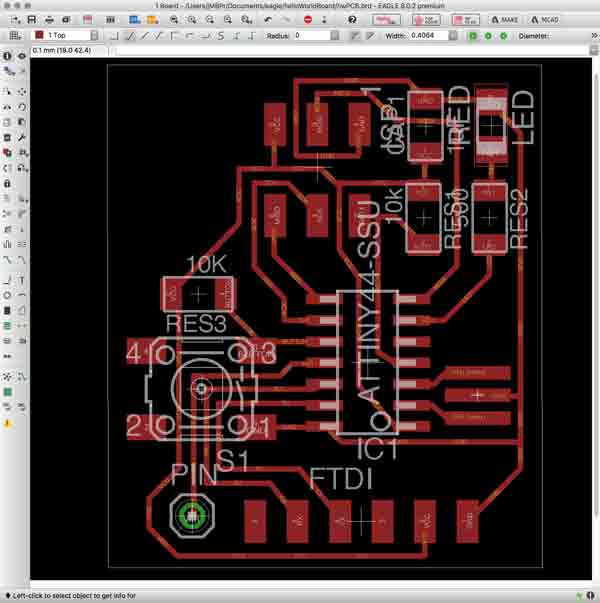Screen dimensions: 600x603
Task: Click the red Stop command icon
Action: pyautogui.click(x=308, y=20)
